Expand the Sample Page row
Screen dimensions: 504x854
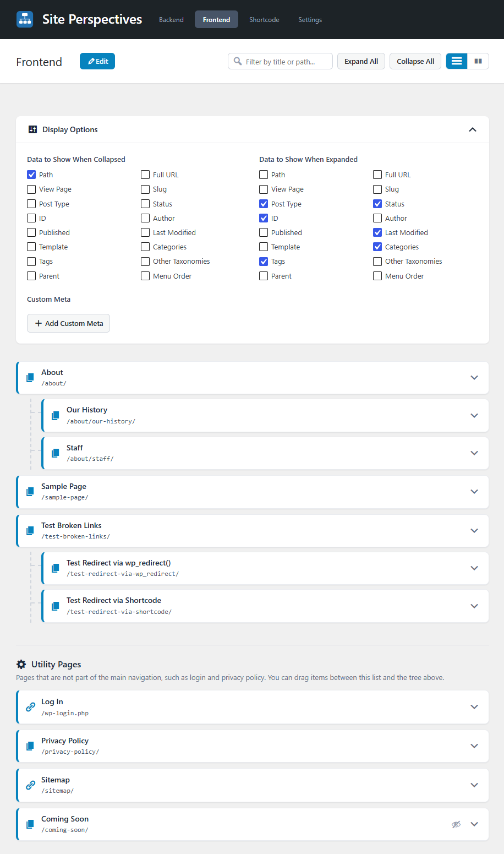474,492
